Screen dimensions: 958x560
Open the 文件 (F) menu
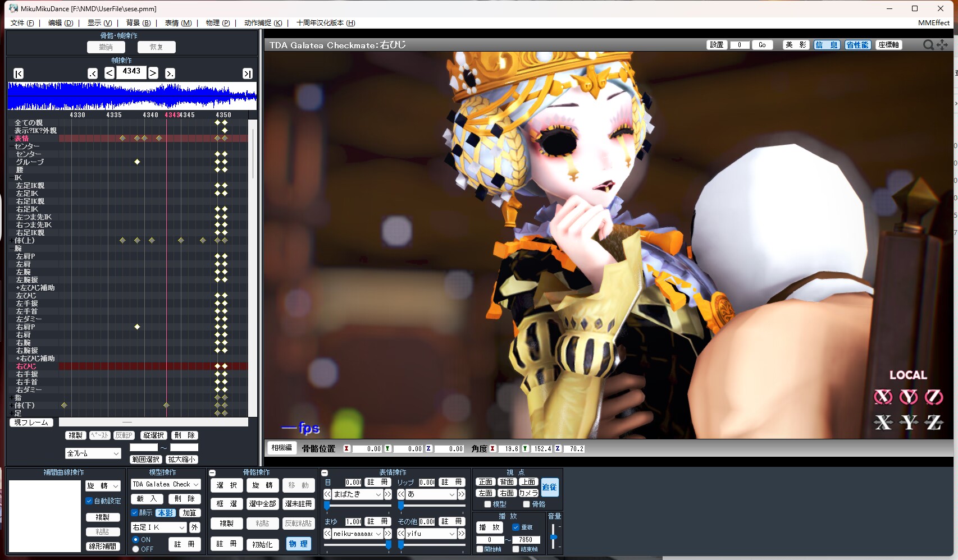coord(22,23)
